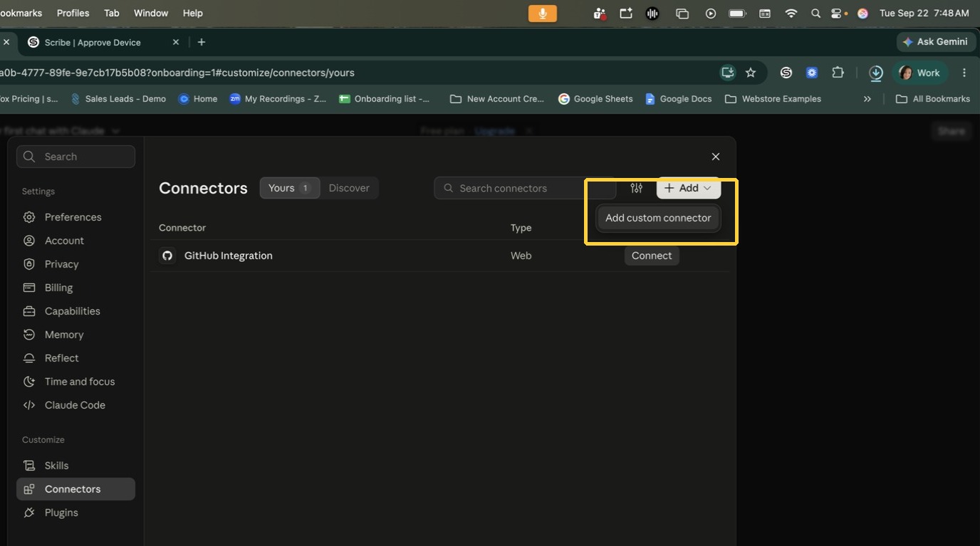
Task: Open the Profiles menu
Action: coord(73,13)
